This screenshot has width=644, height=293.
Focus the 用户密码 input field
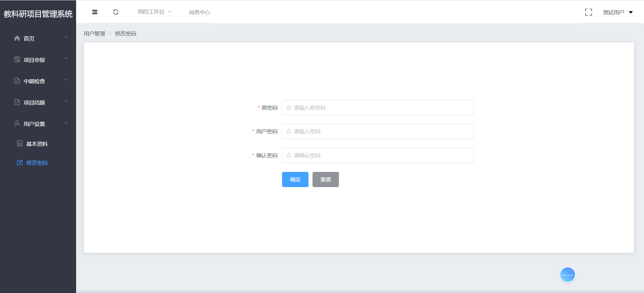pyautogui.click(x=378, y=131)
